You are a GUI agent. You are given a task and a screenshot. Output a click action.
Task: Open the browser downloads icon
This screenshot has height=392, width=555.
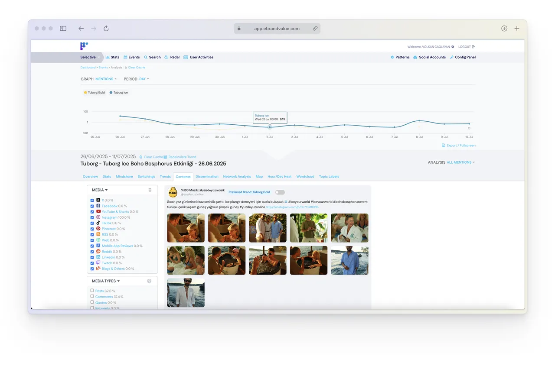click(x=504, y=29)
